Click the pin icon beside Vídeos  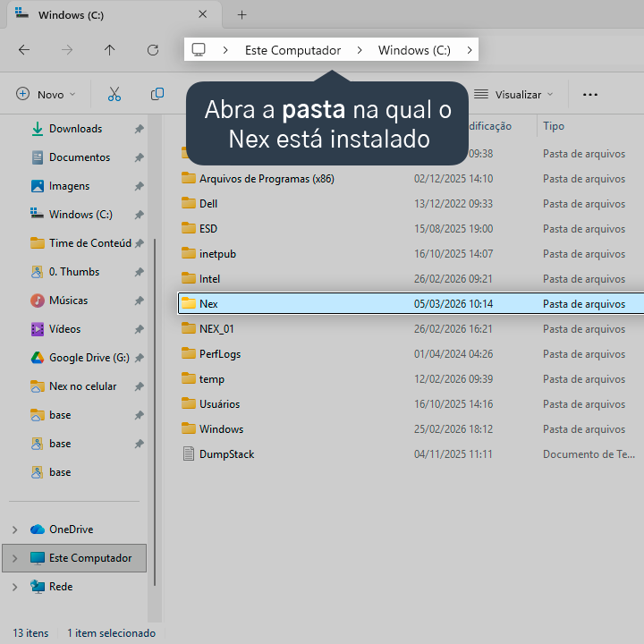(140, 329)
